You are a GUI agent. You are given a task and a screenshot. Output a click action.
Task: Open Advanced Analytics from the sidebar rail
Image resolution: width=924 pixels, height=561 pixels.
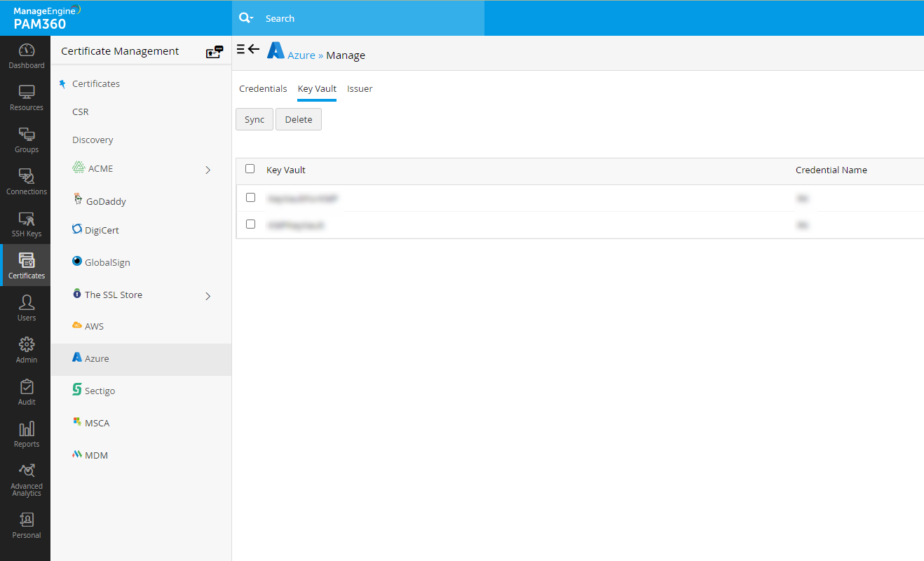[26, 477]
